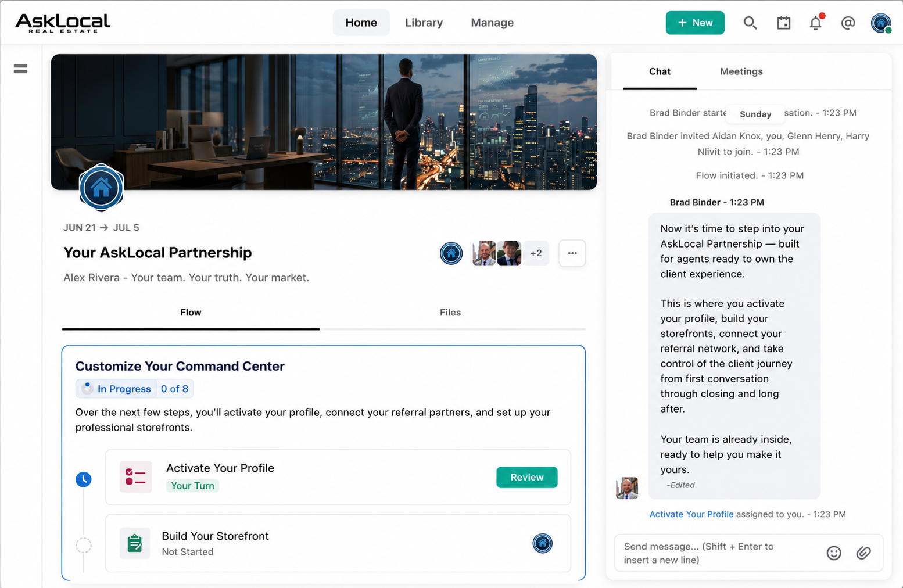Image resolution: width=903 pixels, height=588 pixels.
Task: Click Brad Binder's avatar in chat
Action: click(x=627, y=488)
